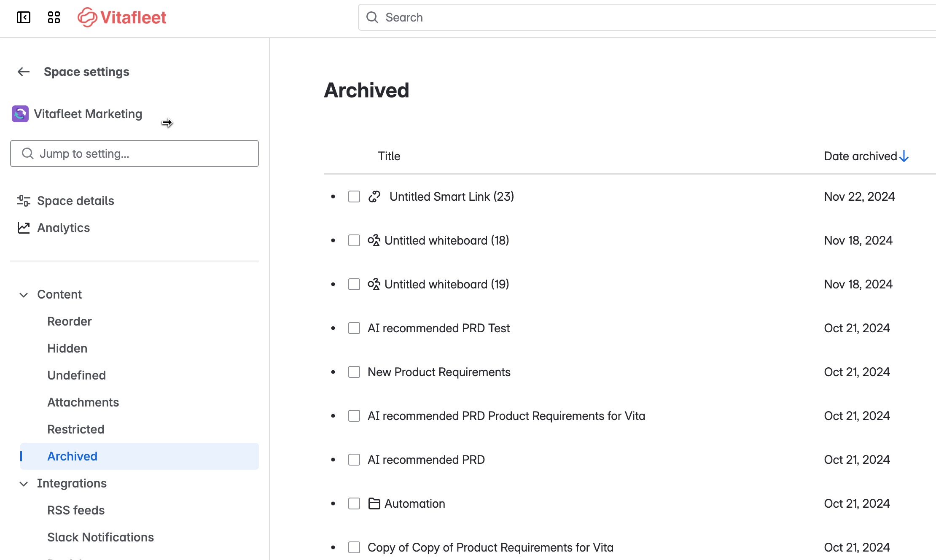The image size is (936, 560).
Task: Click the Smart Link icon on row 23
Action: 374,197
